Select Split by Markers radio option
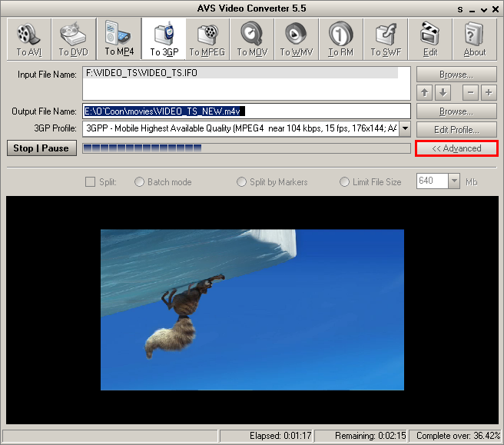The height and width of the screenshot is (445, 504). point(241,182)
